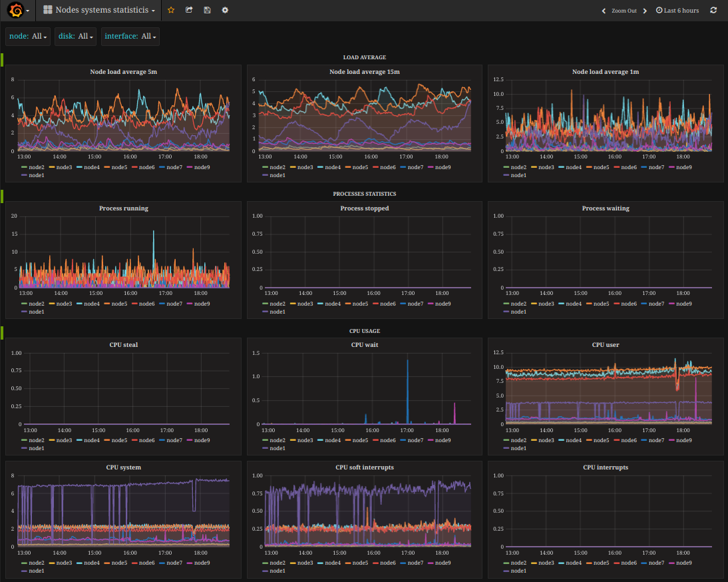Click the LOAD AVERAGE row title
The width and height of the screenshot is (728, 582).
[365, 57]
